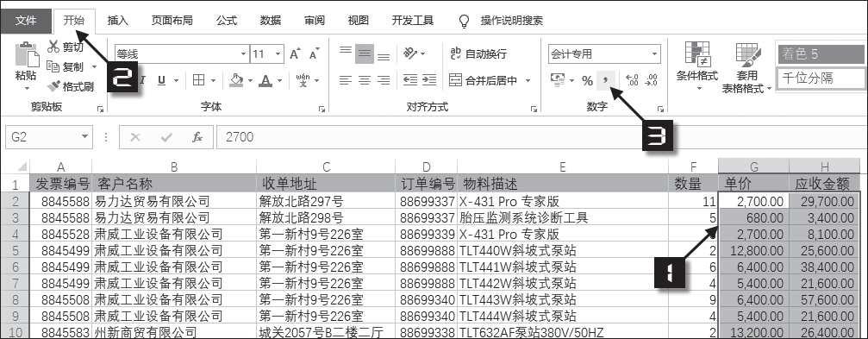Click the formula bar confirm checkmark

pos(166,137)
